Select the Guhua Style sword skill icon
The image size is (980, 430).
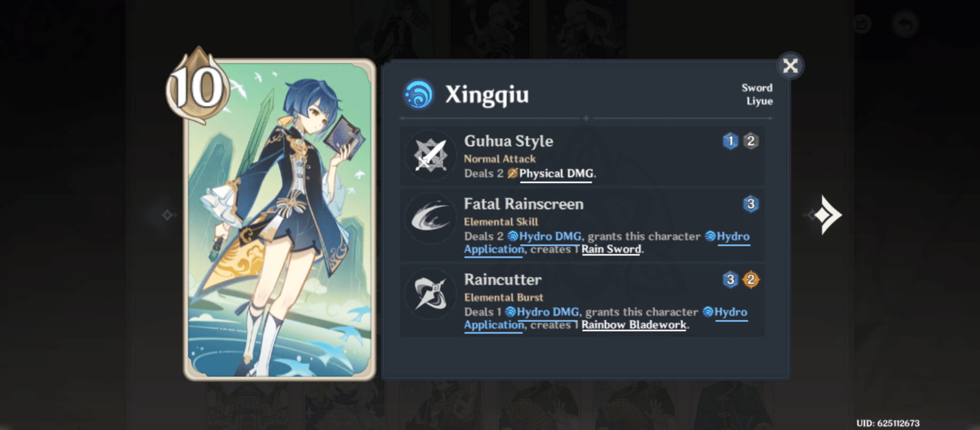click(431, 156)
